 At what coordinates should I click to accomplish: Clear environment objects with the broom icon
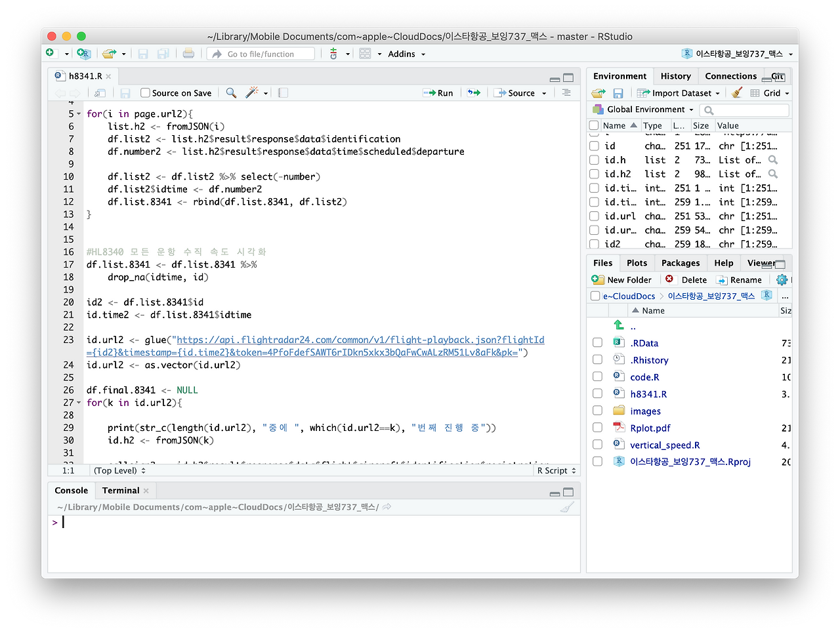point(737,93)
